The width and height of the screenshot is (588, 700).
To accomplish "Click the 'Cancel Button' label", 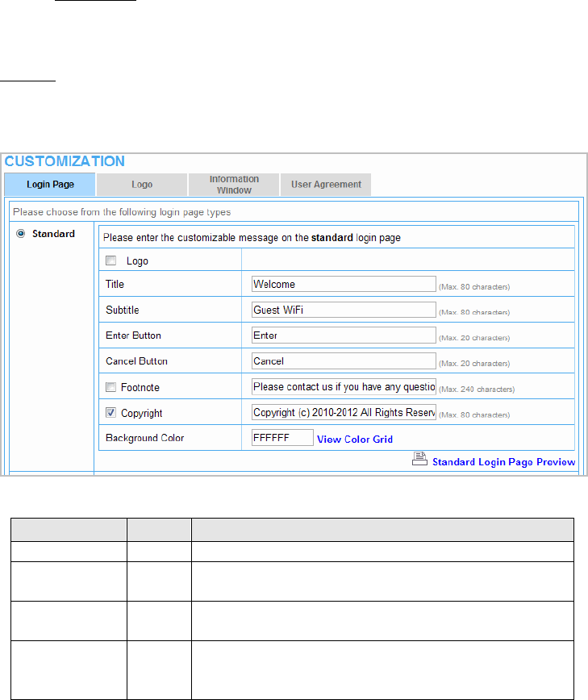I will pyautogui.click(x=136, y=361).
